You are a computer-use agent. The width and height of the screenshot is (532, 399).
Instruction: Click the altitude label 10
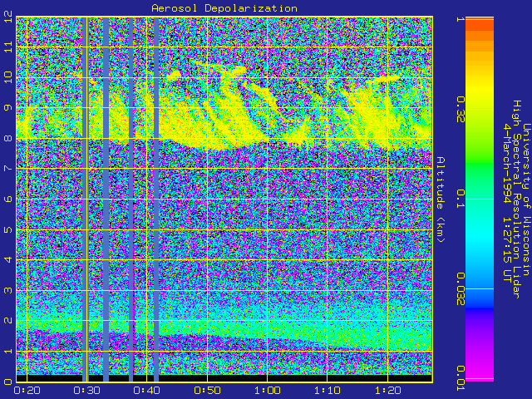click(x=8, y=77)
